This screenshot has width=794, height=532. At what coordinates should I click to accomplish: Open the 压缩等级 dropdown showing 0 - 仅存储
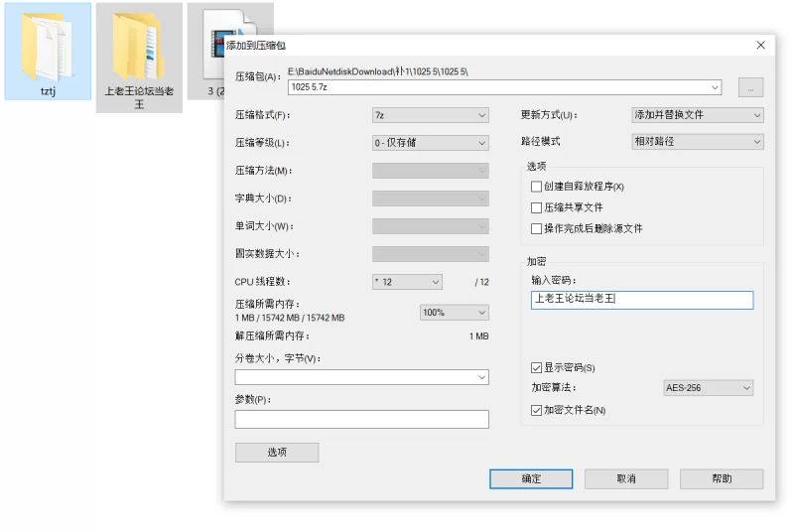430,143
